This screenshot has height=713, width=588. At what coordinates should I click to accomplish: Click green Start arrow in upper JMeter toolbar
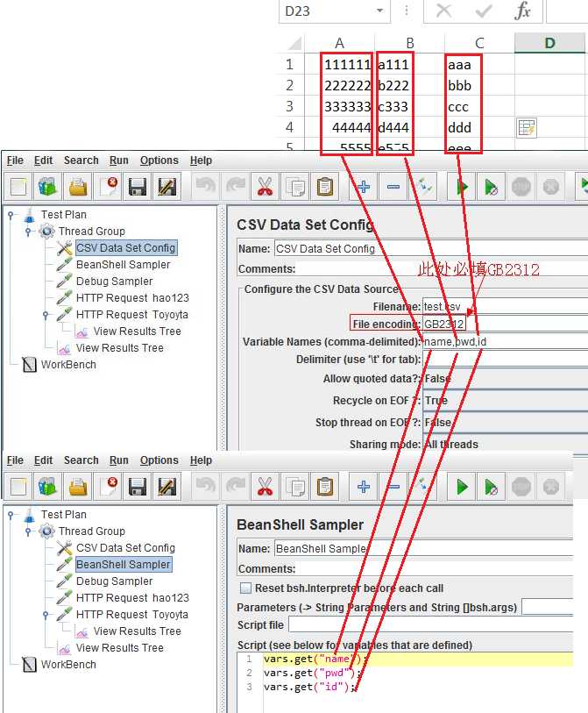[462, 187]
